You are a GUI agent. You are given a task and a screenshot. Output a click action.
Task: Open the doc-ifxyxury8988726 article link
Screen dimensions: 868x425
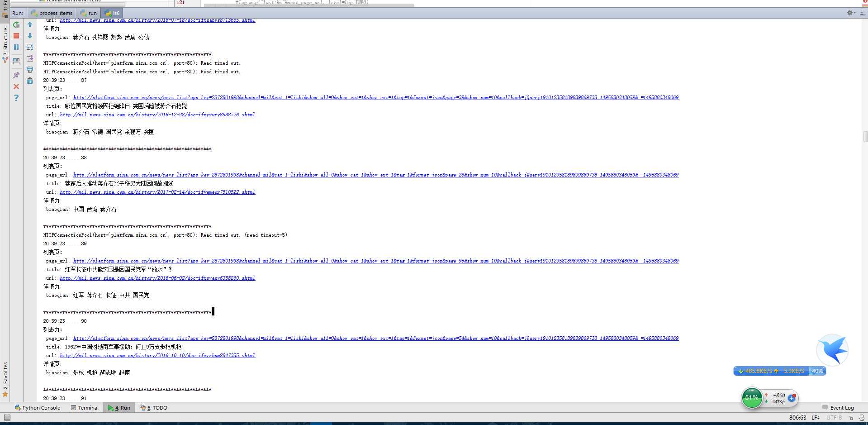pyautogui.click(x=157, y=115)
